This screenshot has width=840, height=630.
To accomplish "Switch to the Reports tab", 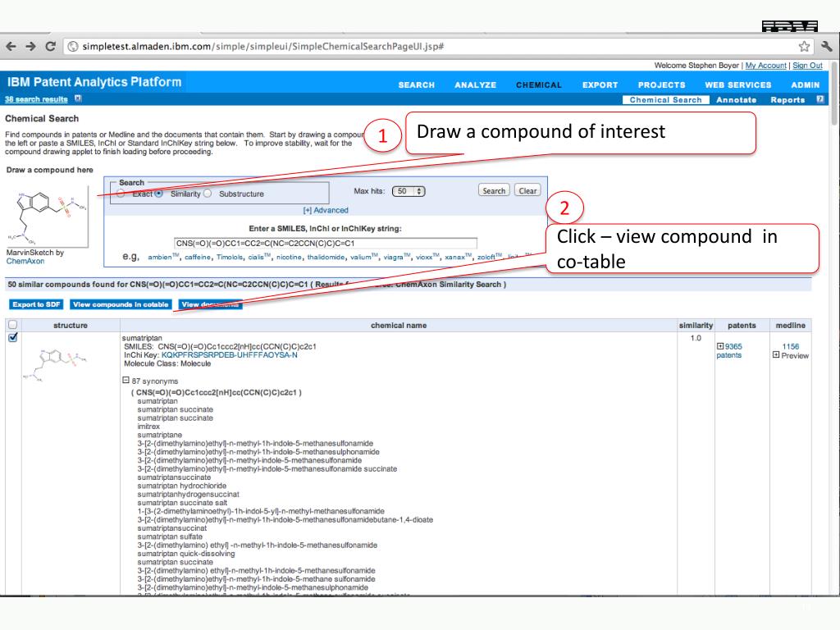I will pyautogui.click(x=787, y=99).
